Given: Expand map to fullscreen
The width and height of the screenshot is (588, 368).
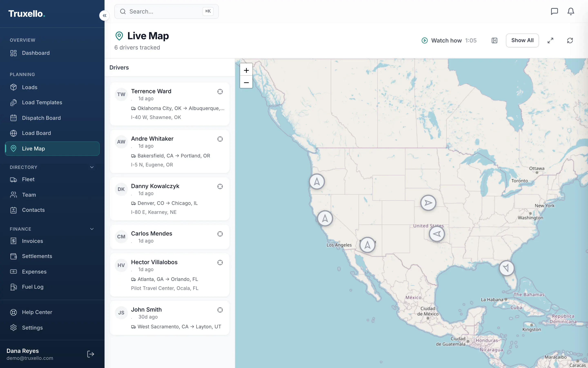Looking at the screenshot, I should 550,40.
